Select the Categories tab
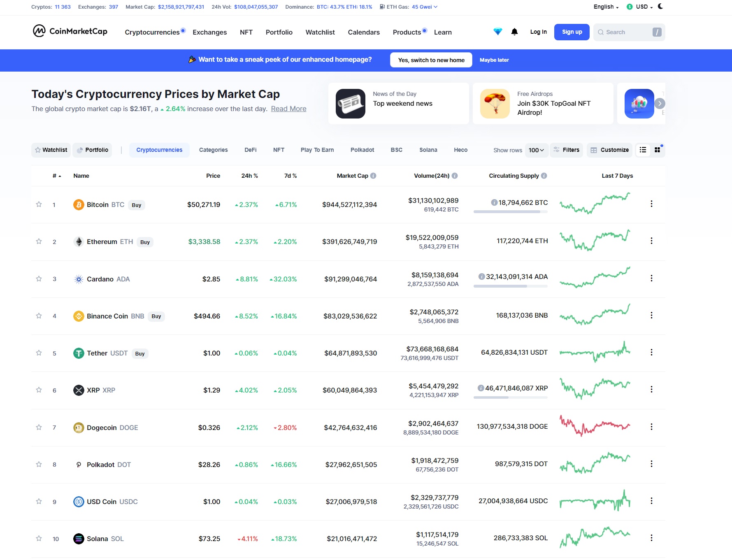The width and height of the screenshot is (732, 560). (x=213, y=150)
